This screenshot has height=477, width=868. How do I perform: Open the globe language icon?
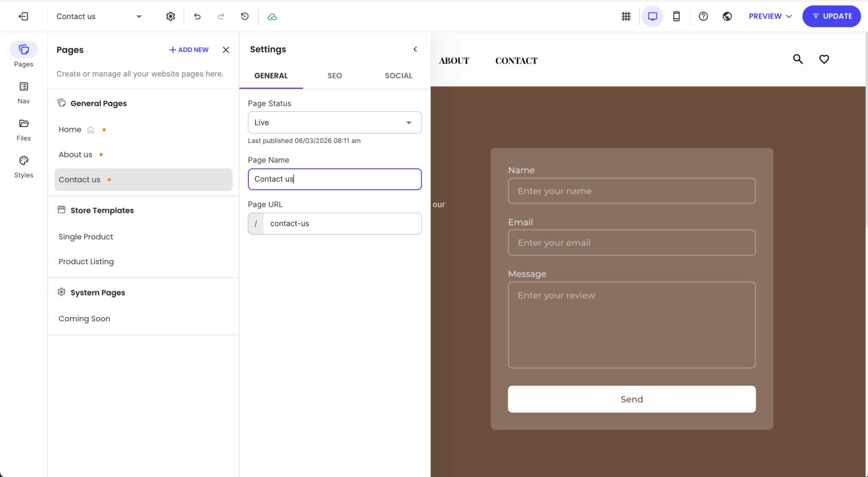pos(727,16)
